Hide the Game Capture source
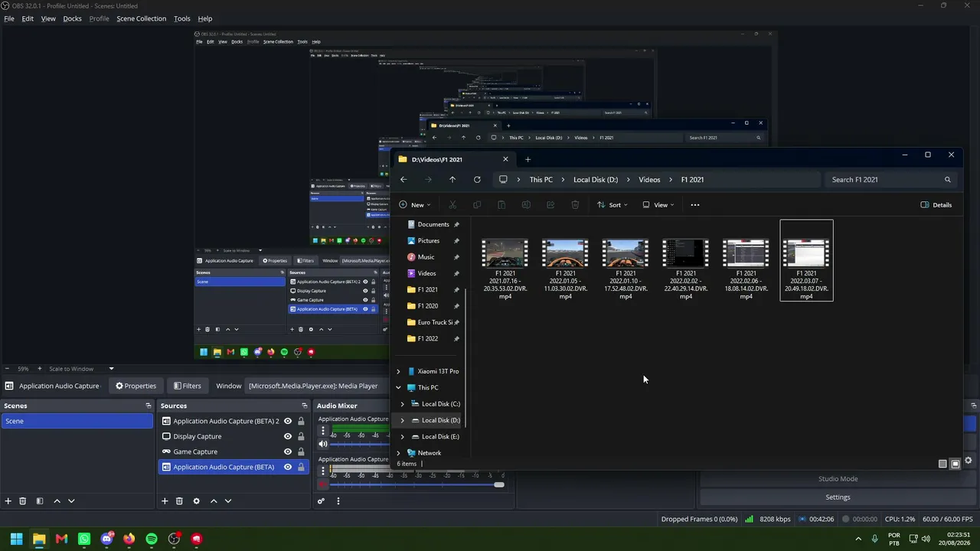 pyautogui.click(x=288, y=452)
